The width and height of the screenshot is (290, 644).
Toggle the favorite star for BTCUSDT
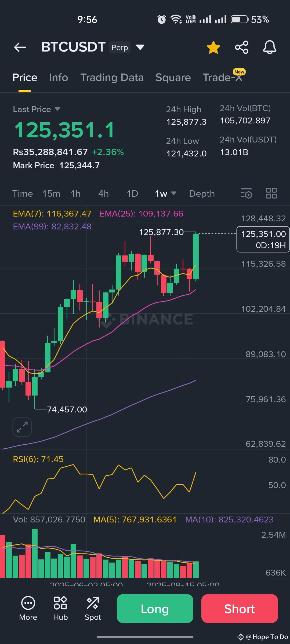click(213, 47)
